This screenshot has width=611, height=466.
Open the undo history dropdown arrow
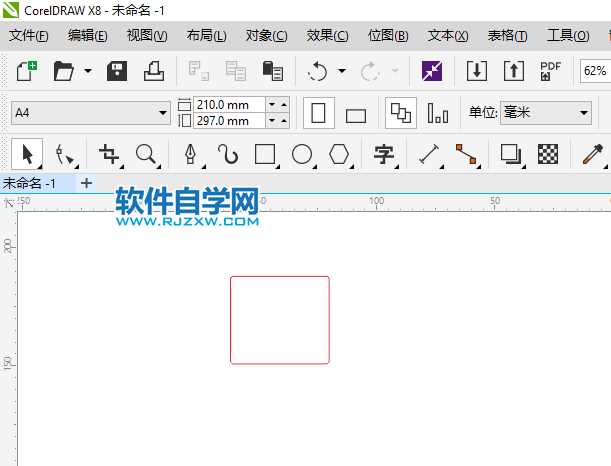[x=342, y=71]
